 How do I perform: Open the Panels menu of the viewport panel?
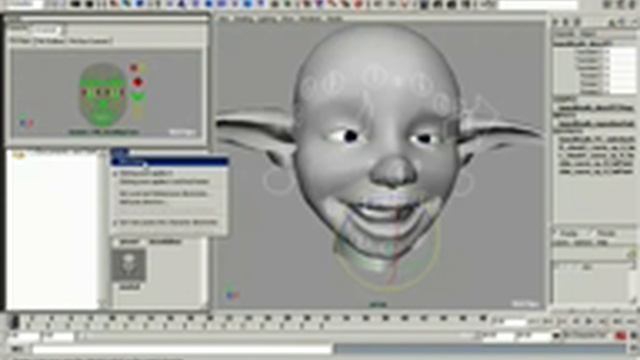335,19
